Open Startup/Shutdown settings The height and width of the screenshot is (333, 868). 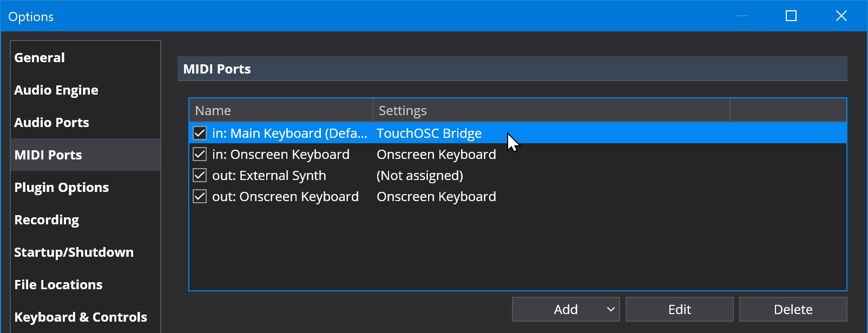(74, 252)
